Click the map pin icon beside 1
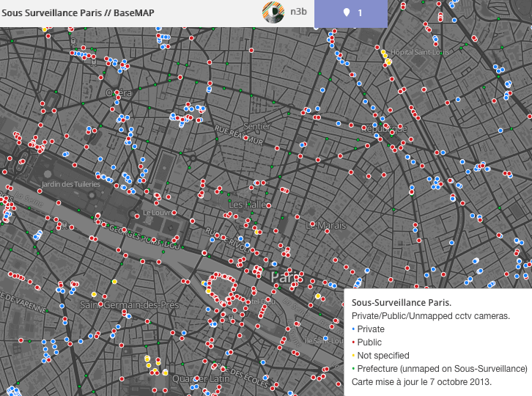Image resolution: width=532 pixels, height=396 pixels. click(346, 13)
